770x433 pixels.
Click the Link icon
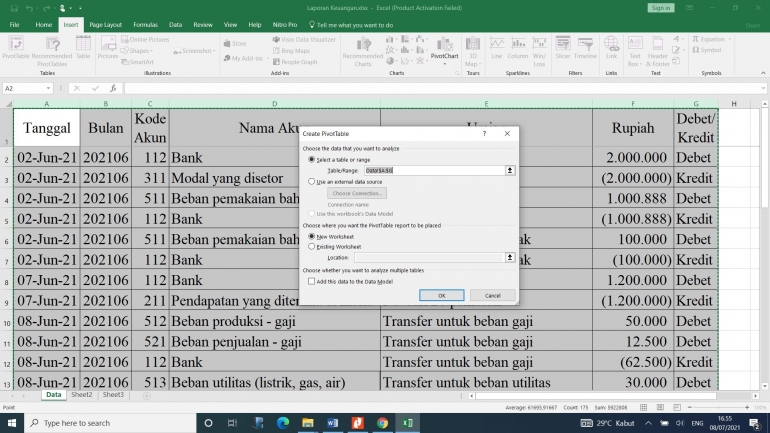(x=611, y=48)
